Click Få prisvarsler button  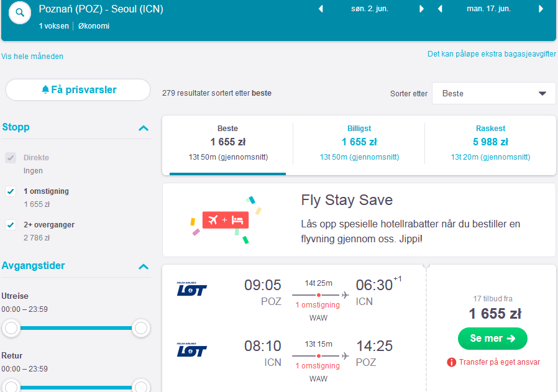pyautogui.click(x=78, y=89)
